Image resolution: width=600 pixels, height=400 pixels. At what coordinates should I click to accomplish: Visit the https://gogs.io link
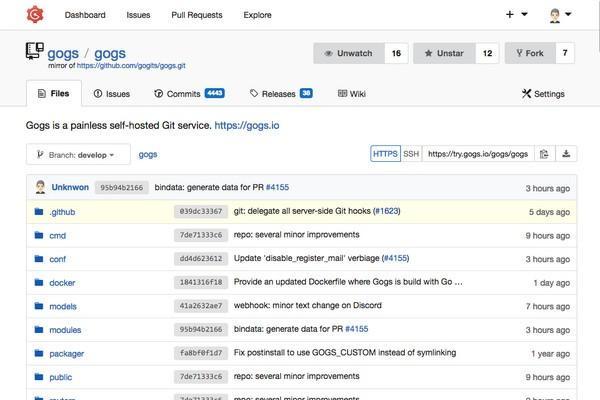(247, 126)
